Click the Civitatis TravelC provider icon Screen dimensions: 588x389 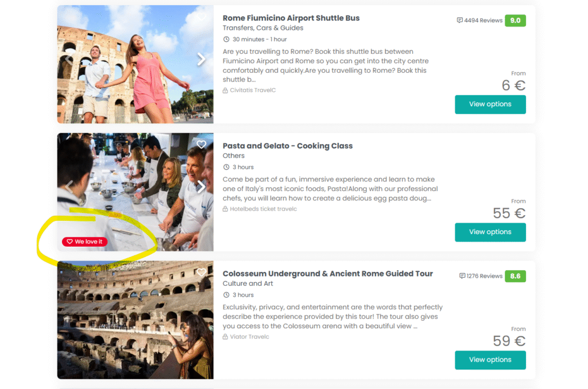point(225,90)
